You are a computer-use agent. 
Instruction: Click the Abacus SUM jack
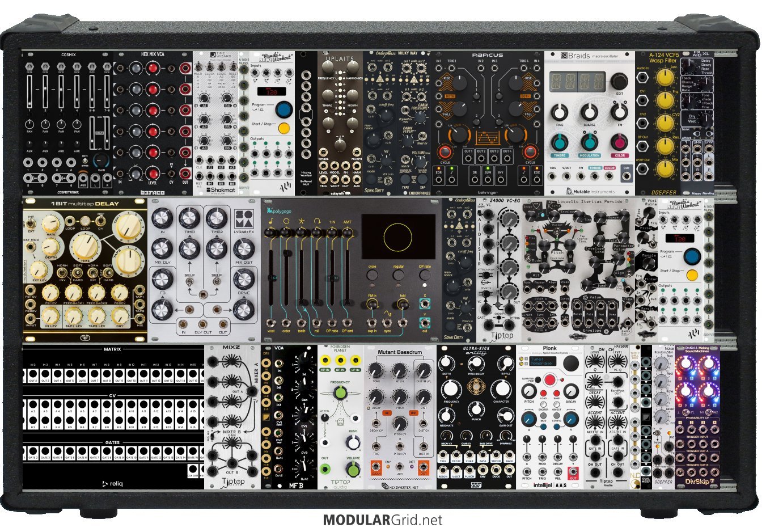(x=488, y=179)
